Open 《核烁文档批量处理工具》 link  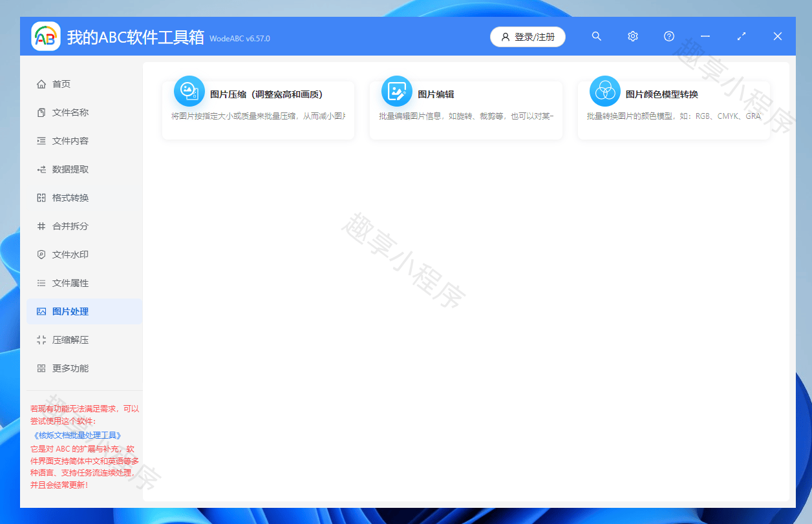coord(76,435)
